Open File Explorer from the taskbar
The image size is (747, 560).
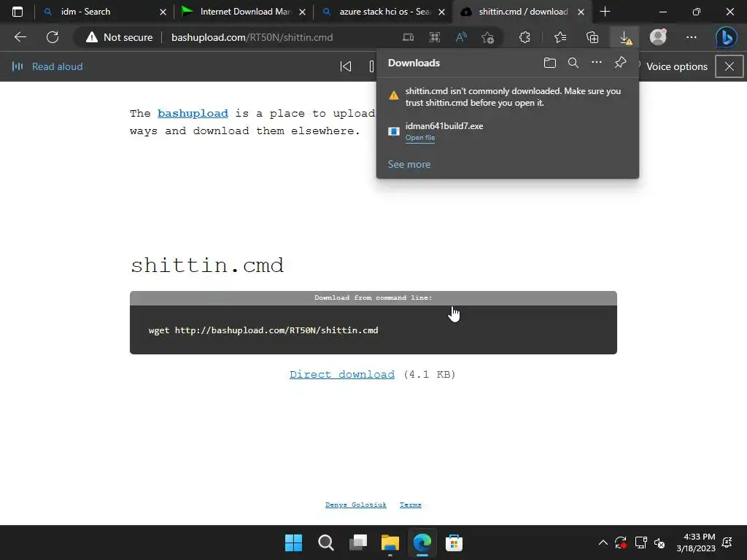pyautogui.click(x=390, y=542)
